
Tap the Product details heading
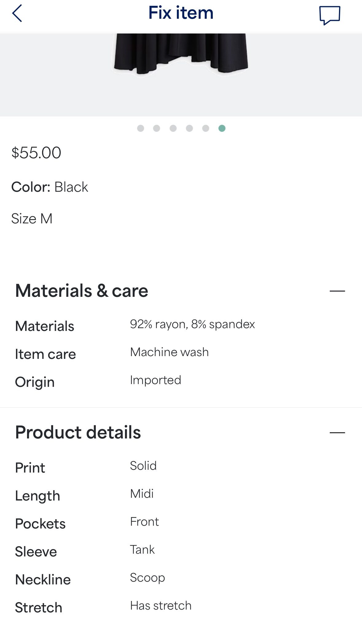[78, 432]
